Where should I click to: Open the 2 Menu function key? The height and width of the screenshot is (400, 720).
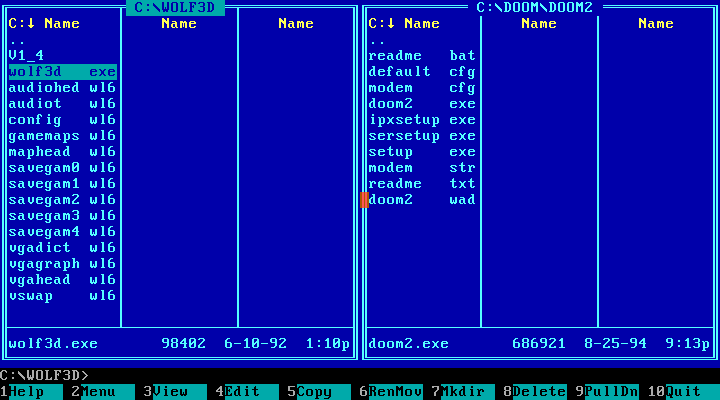(103, 392)
